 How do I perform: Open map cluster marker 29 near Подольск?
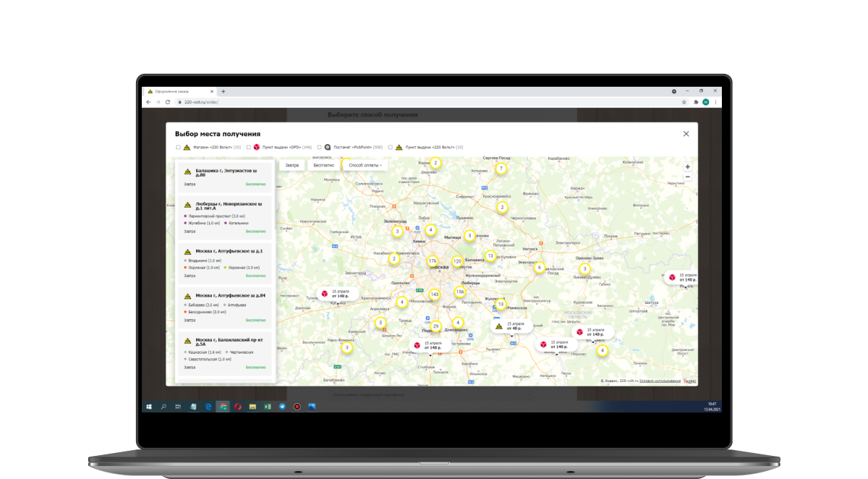tap(435, 326)
